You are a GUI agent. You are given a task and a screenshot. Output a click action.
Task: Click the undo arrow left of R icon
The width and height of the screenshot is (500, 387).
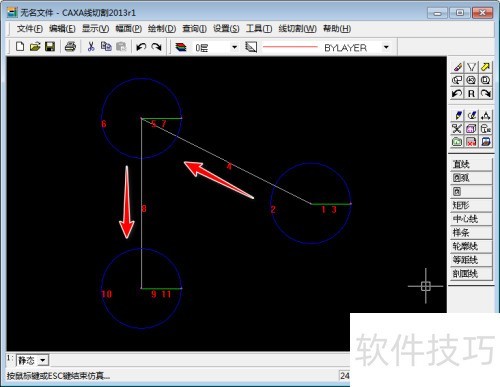tap(457, 94)
